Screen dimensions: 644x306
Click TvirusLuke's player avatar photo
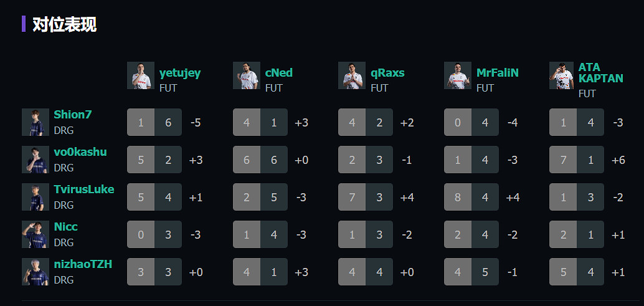pyautogui.click(x=35, y=197)
